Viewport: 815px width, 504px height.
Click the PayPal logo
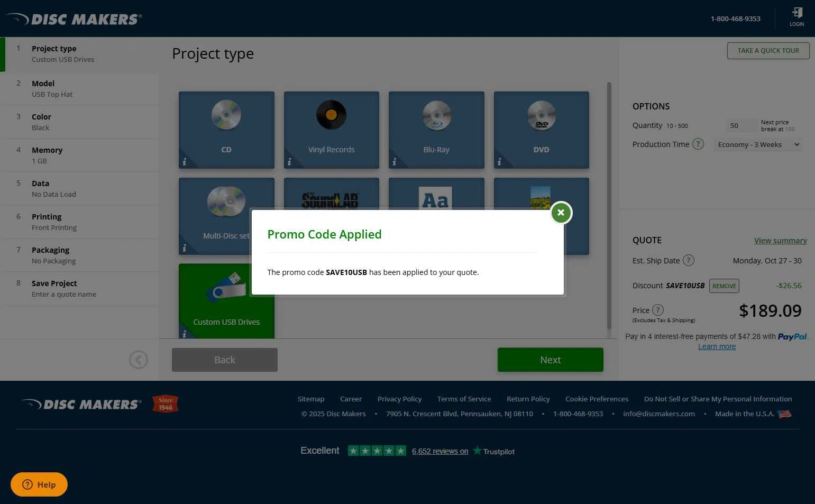pyautogui.click(x=792, y=336)
